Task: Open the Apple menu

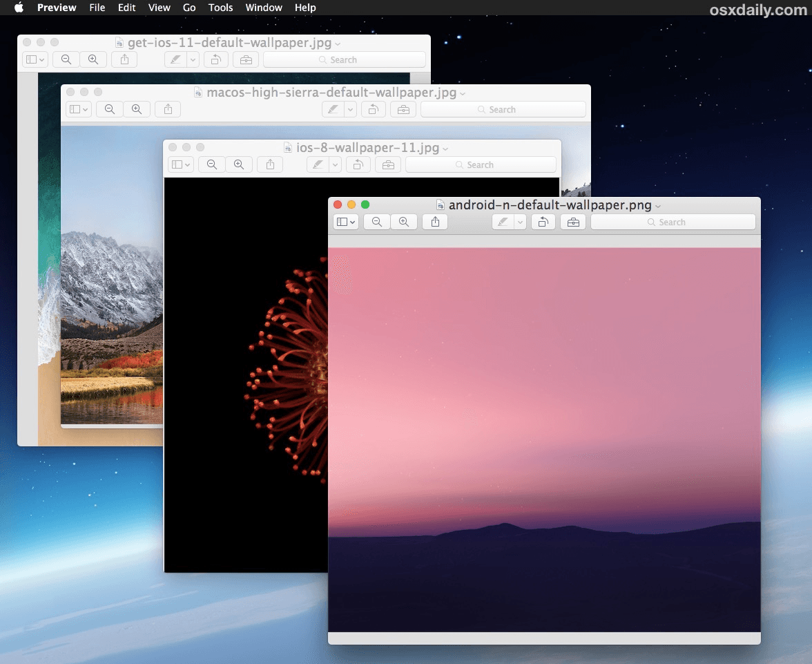Action: tap(19, 8)
